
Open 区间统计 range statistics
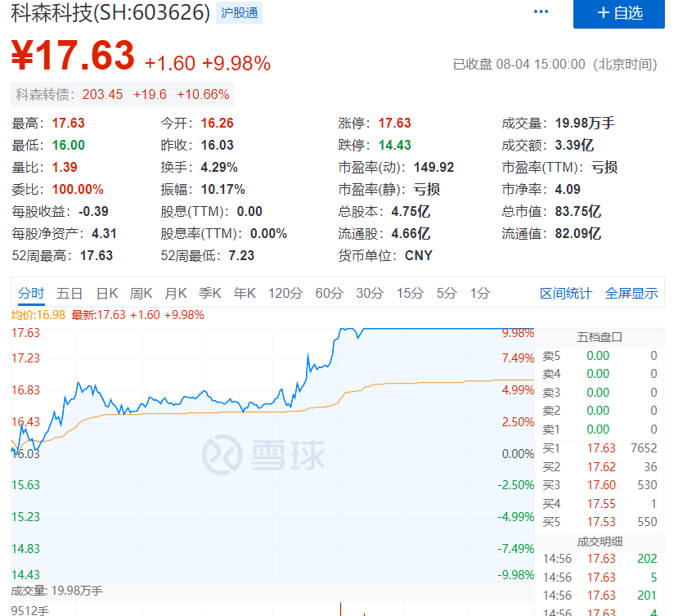click(x=566, y=293)
